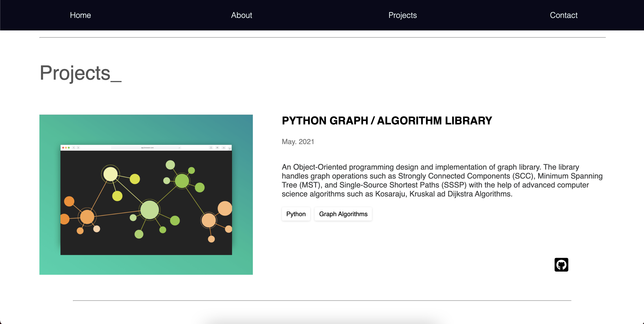The height and width of the screenshot is (324, 644).
Task: Select the Python Graph / Algorithm Library title
Action: click(x=387, y=121)
